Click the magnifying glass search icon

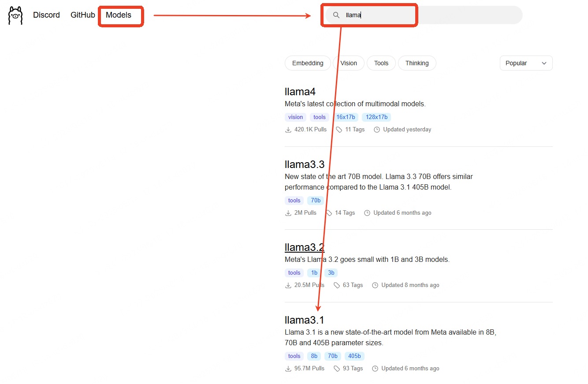pos(336,15)
